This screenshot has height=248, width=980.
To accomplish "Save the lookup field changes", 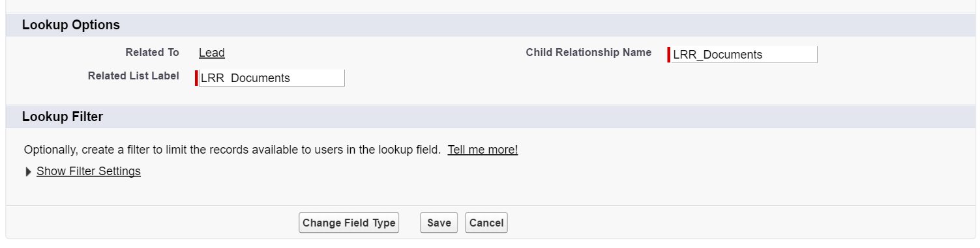I will (439, 223).
